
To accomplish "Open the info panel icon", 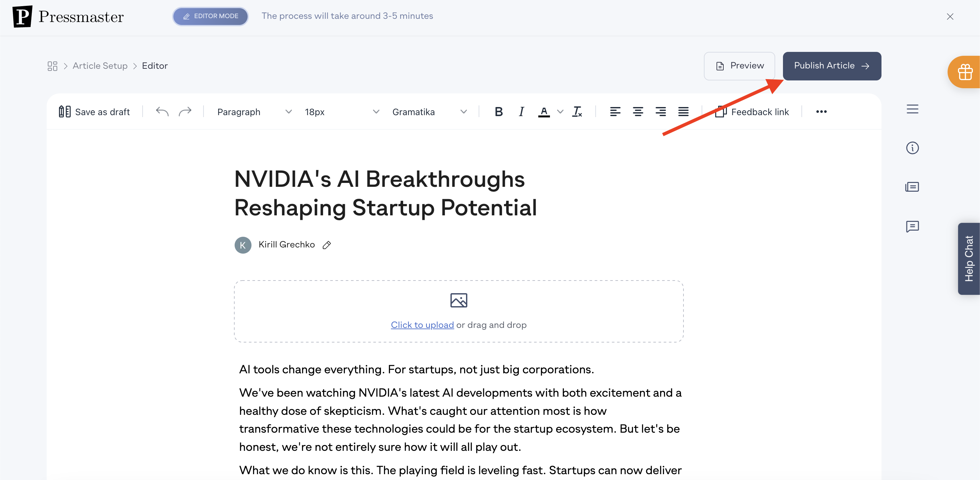I will (x=912, y=148).
